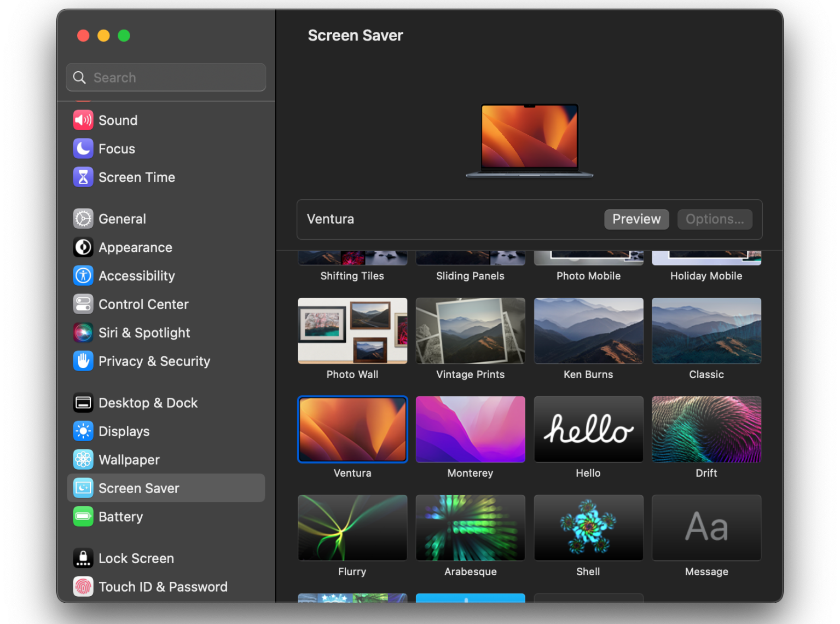Click the Accessibility icon in the sidebar
The image size is (840, 624).
tap(83, 276)
